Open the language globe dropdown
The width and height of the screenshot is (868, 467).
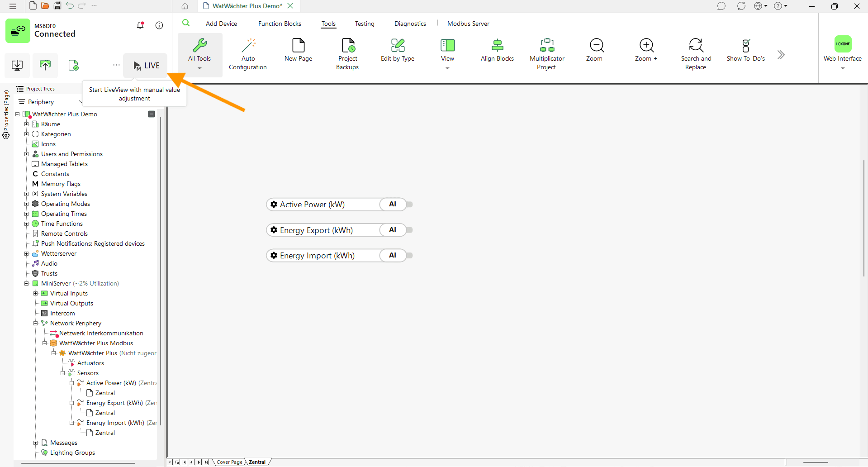point(760,6)
